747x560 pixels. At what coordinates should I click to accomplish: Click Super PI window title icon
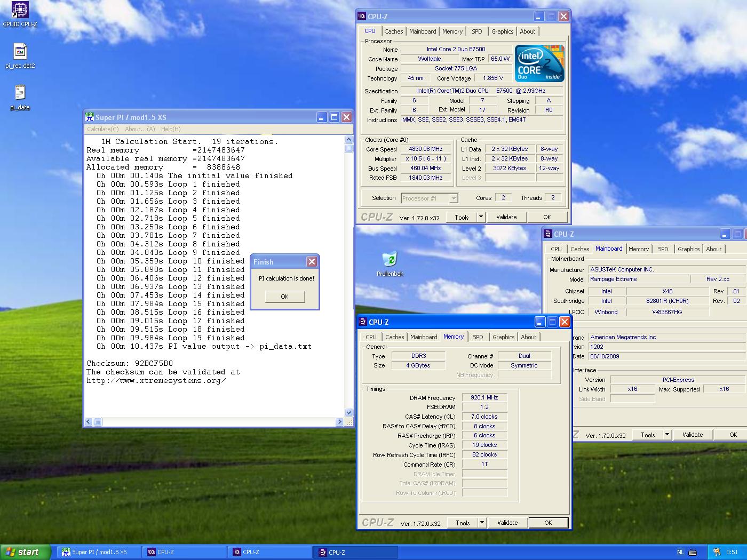pyautogui.click(x=90, y=117)
